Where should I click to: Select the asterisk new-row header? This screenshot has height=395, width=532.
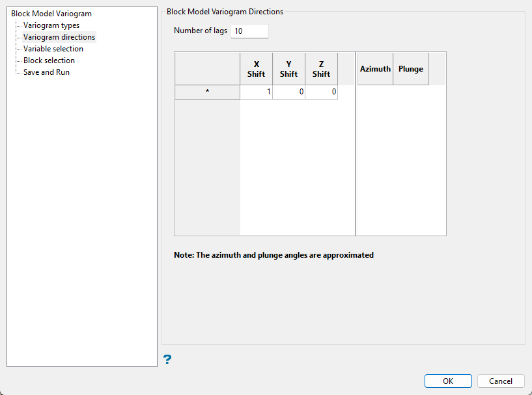207,92
